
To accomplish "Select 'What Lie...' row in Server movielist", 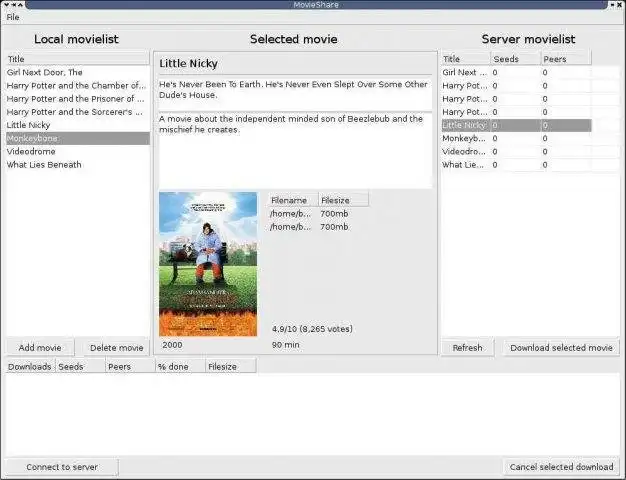I will coord(516,165).
